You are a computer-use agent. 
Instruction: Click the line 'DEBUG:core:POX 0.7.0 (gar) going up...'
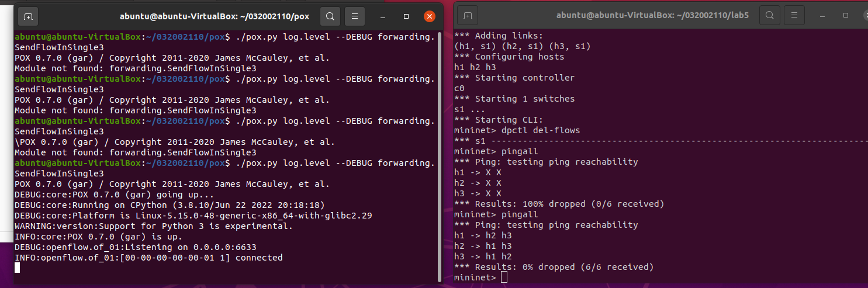coord(115,195)
